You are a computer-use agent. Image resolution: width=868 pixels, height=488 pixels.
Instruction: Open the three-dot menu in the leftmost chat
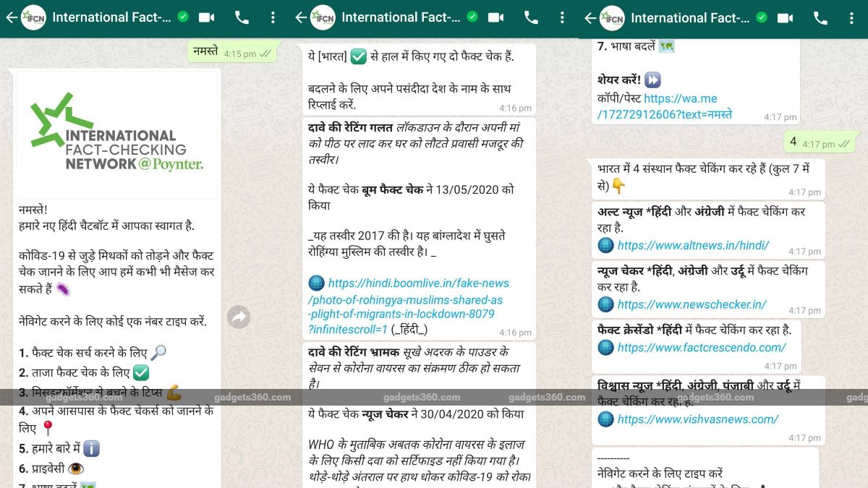[273, 18]
